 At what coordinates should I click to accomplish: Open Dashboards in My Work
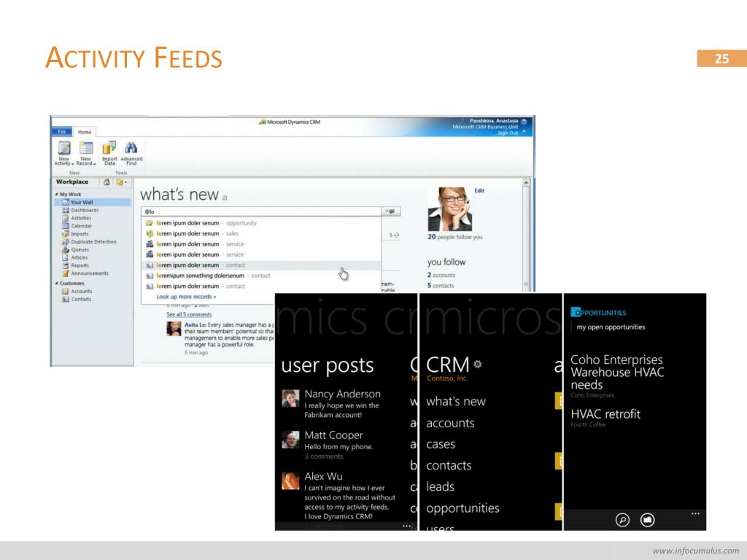(80, 210)
